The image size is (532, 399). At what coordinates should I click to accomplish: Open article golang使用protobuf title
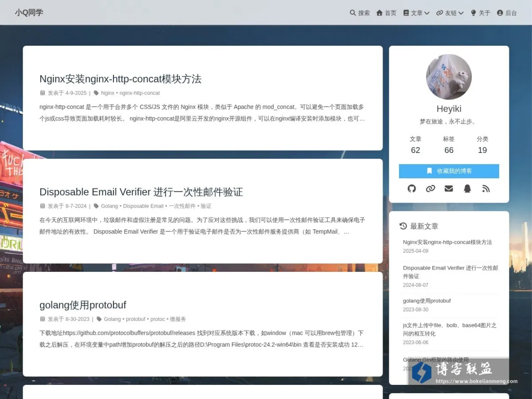coord(83,305)
